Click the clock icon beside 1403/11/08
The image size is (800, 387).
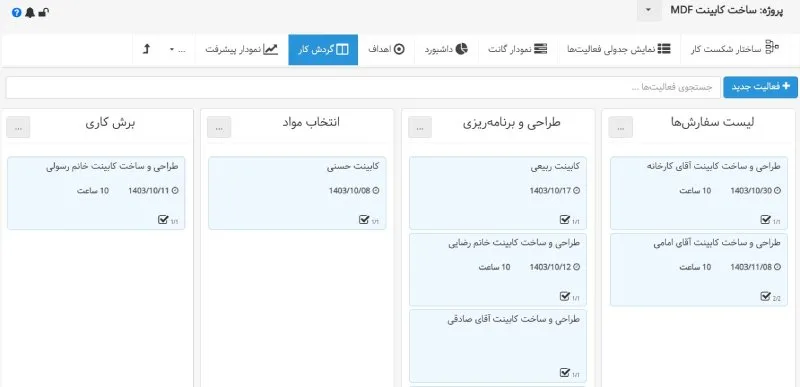click(x=778, y=267)
